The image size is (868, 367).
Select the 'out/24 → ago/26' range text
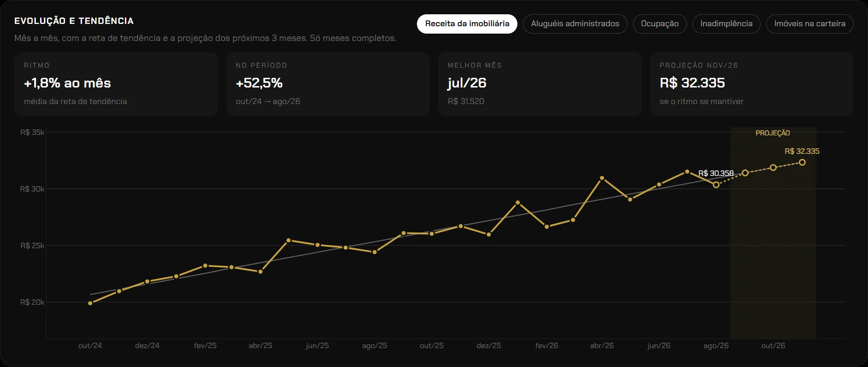coord(268,101)
